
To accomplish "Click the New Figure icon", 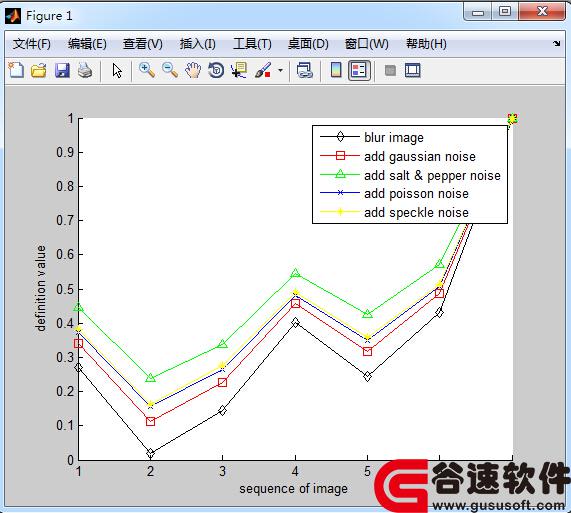I will (x=16, y=70).
